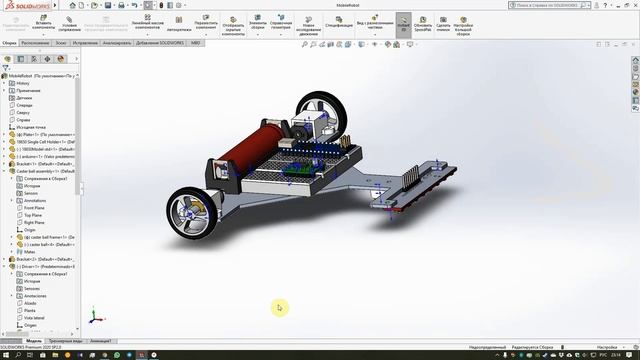Open Options gear in quick access toolbar
The width and height of the screenshot is (640, 360).
(178, 5)
